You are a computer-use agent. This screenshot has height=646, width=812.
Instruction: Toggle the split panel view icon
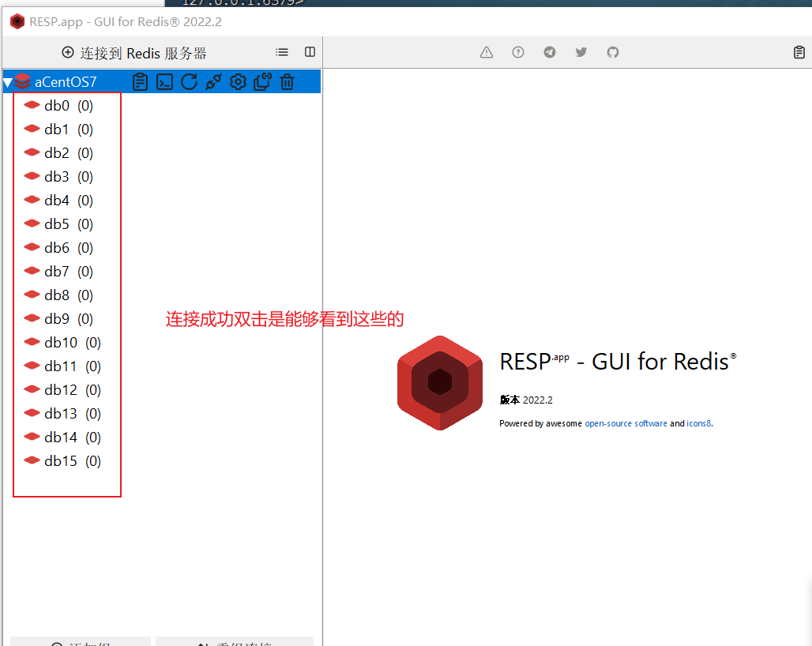coord(309,52)
